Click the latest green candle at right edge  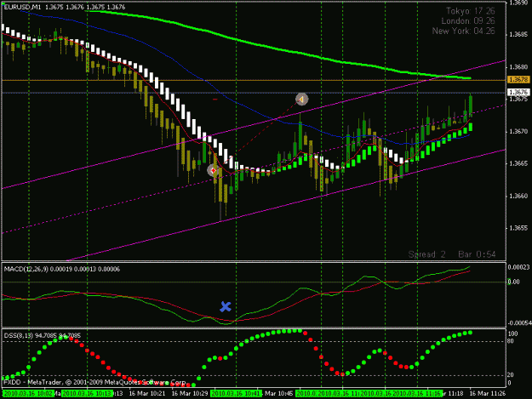[x=471, y=105]
